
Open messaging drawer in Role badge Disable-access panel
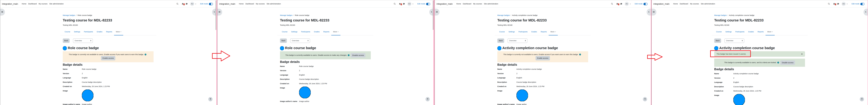tap(404, 4)
